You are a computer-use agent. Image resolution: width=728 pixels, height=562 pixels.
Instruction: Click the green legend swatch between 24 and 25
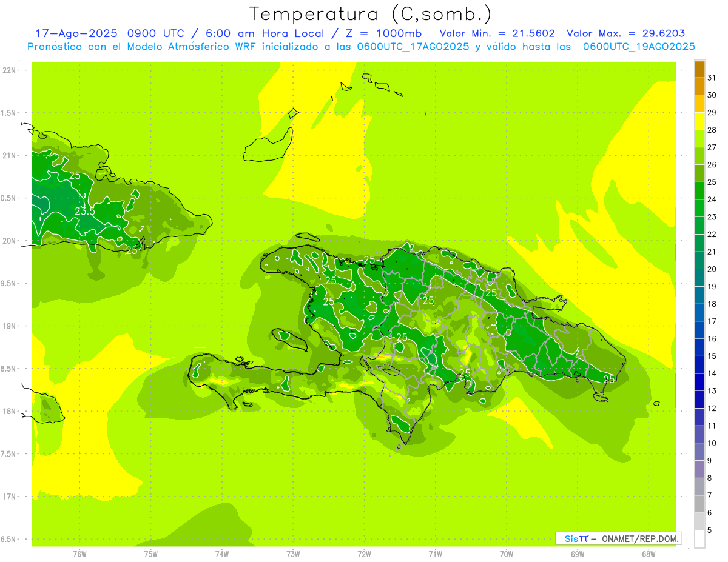point(699,191)
